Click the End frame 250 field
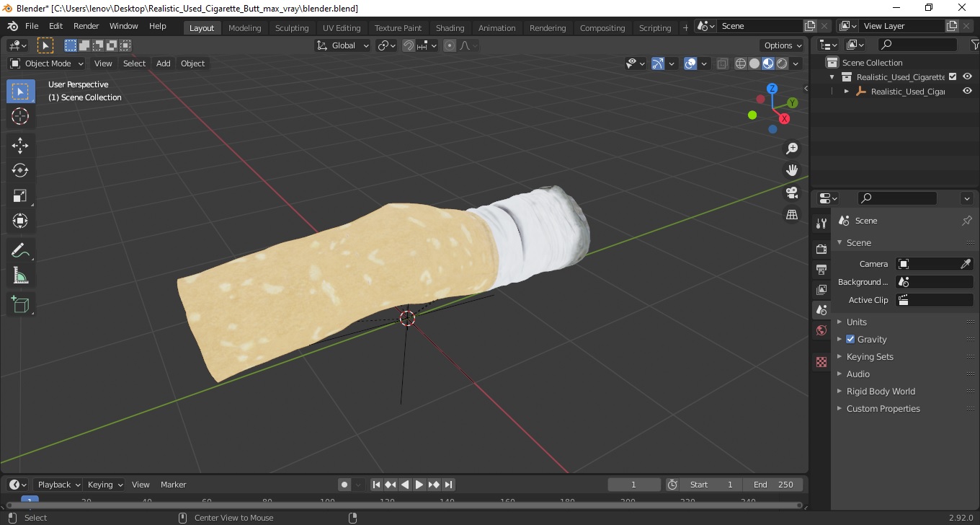The image size is (980, 525). pos(774,485)
